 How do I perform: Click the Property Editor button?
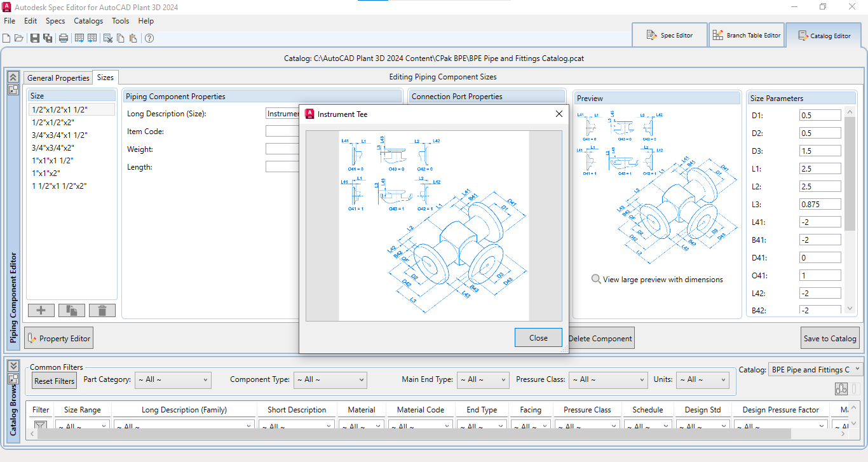(59, 338)
